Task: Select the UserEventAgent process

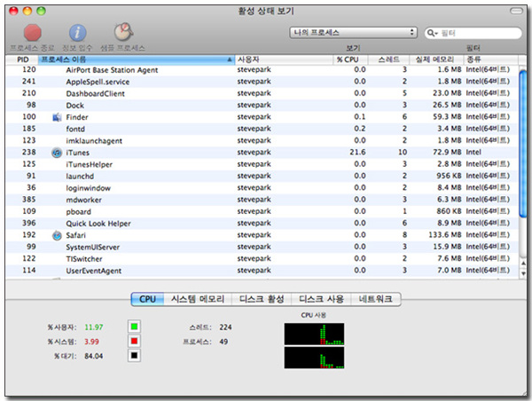Action: pyautogui.click(x=262, y=271)
